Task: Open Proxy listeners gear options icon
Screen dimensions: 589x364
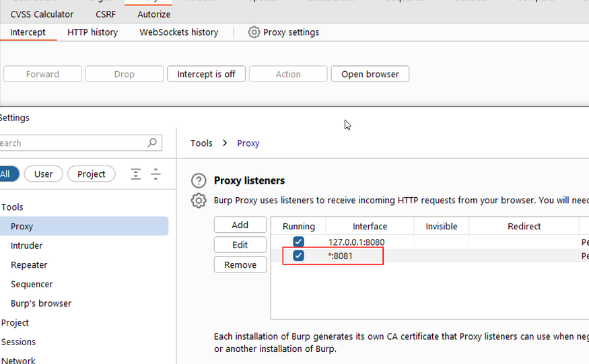Action: pos(199,201)
